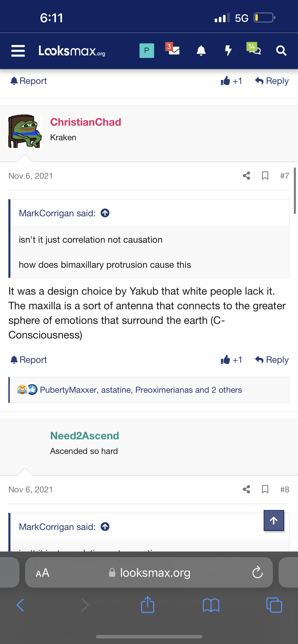Open Safari tabs overview
The image size is (298, 644).
pos(274,605)
